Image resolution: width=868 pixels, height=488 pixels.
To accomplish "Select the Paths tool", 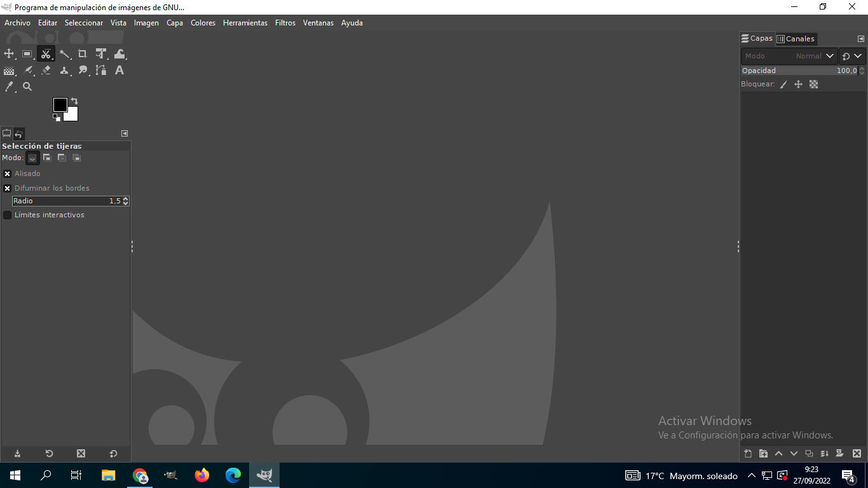I will coord(101,71).
